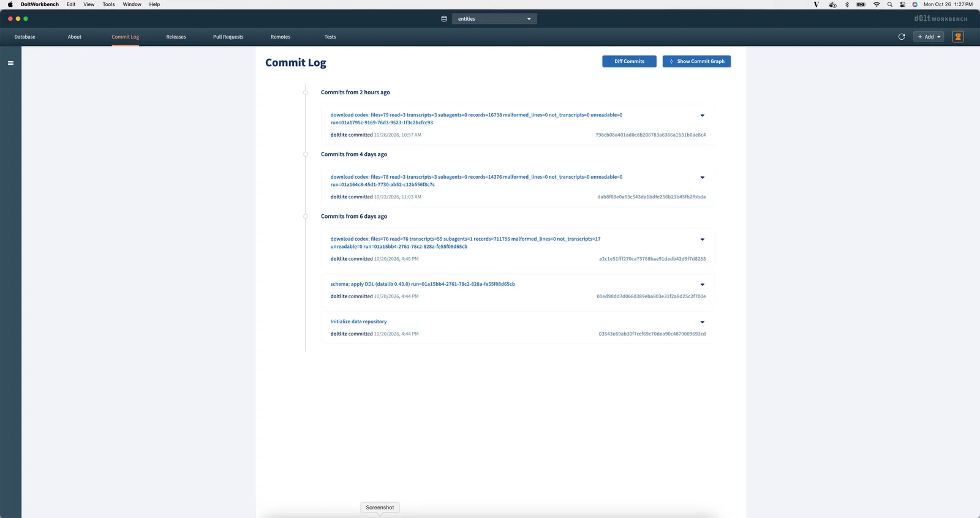Open the Help menu
980x518 pixels.
(154, 4)
